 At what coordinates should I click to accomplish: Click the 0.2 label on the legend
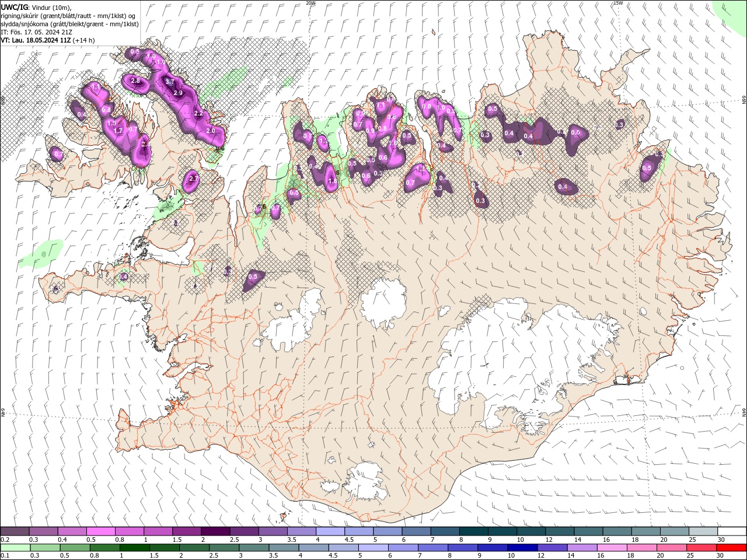pos(5,540)
